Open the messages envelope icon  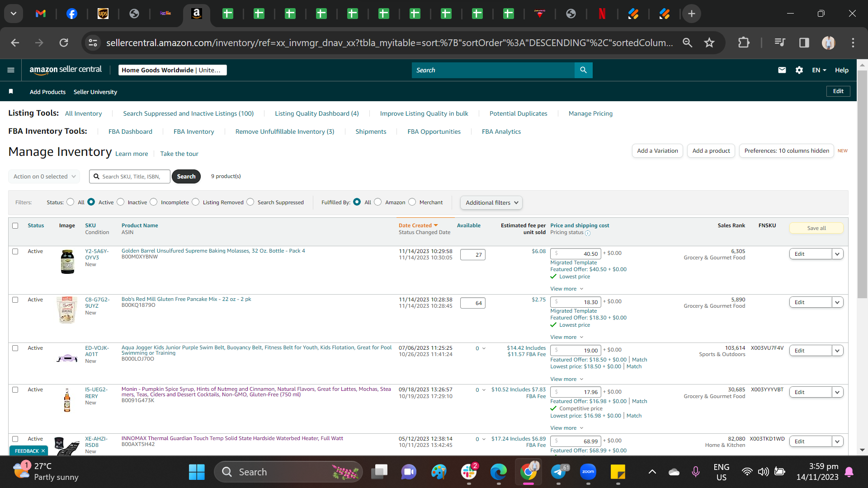click(782, 70)
